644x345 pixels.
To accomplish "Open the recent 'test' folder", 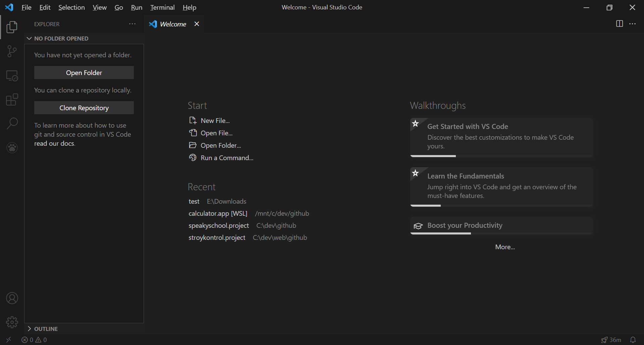I will tap(194, 201).
